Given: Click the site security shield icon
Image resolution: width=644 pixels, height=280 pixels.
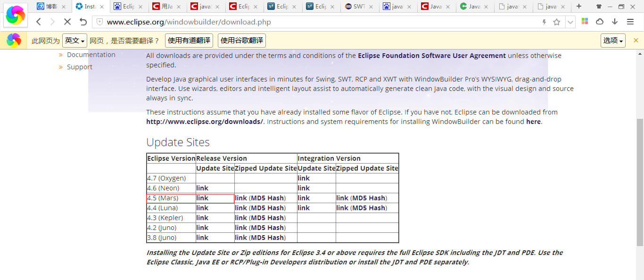Looking at the screenshot, I should 99,22.
